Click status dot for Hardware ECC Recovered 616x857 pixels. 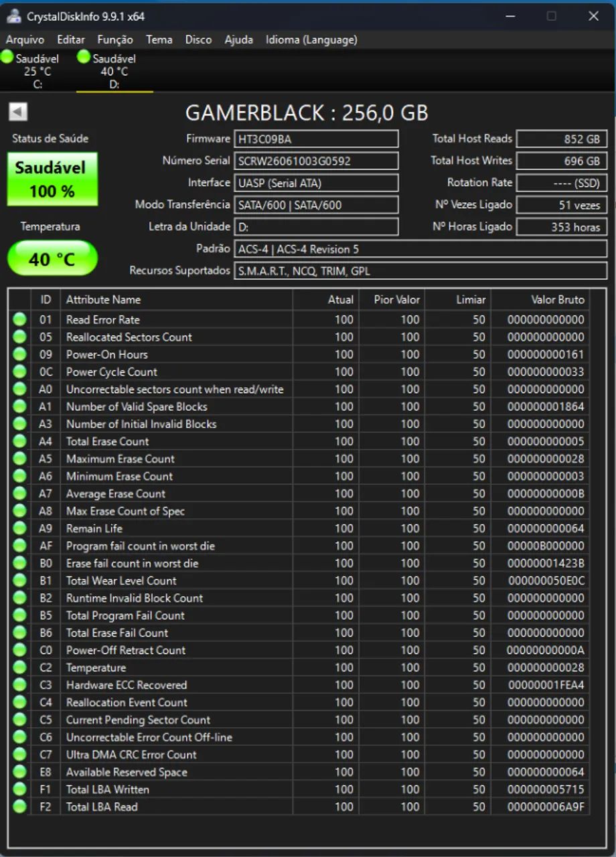pos(19,685)
